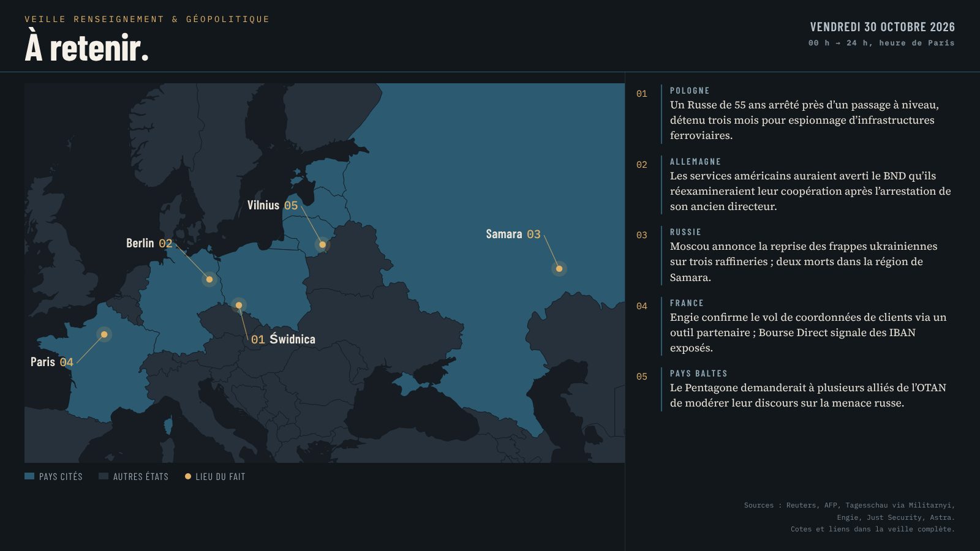Viewport: 980px width, 551px height.
Task: Click the Świdnica location dot in Poland
Action: coord(239,305)
